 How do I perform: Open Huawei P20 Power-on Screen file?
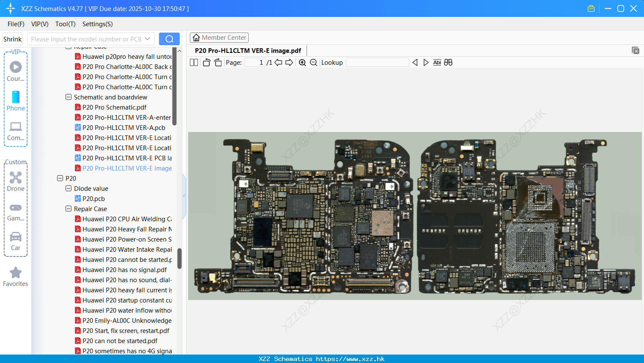[x=123, y=239]
